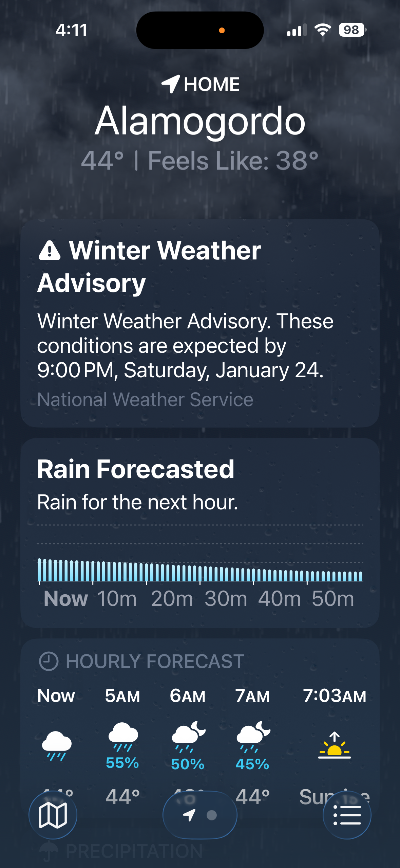Tap the National Weather Service source link
This screenshot has height=868, width=400.
(x=145, y=399)
